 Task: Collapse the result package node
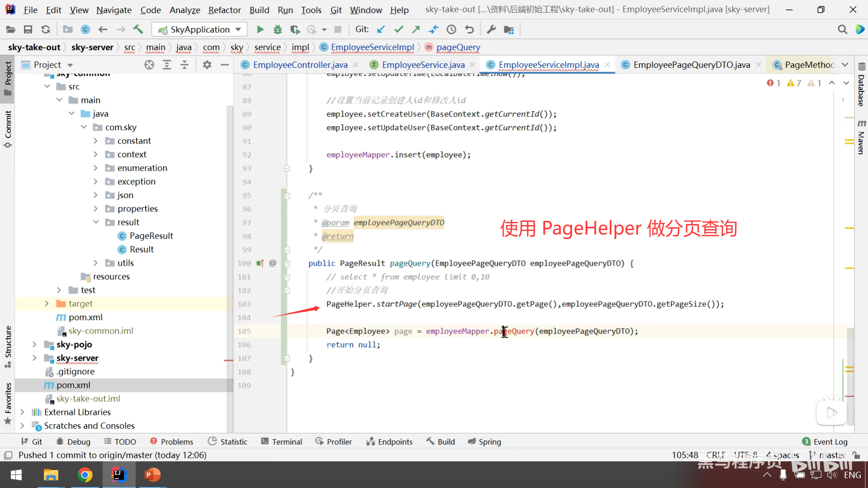click(96, 222)
